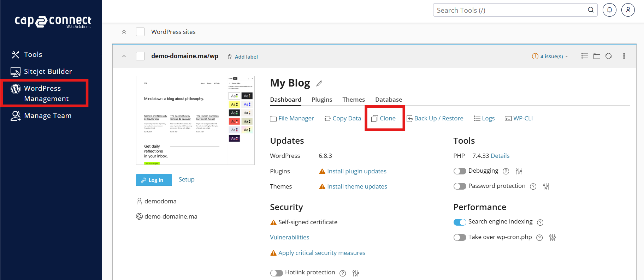Check the demo-domaine.ma/wp checkbox
Viewport: 644px width, 280px height.
click(140, 56)
